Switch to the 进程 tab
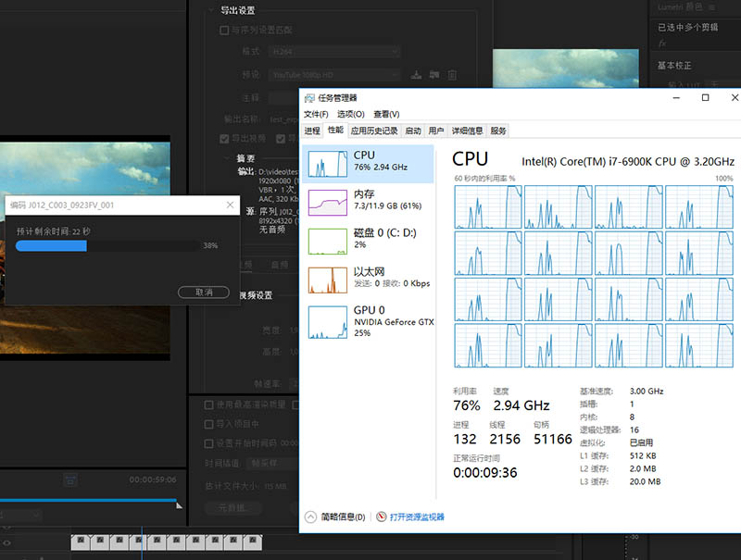Screen dimensions: 741x560 tap(312, 131)
